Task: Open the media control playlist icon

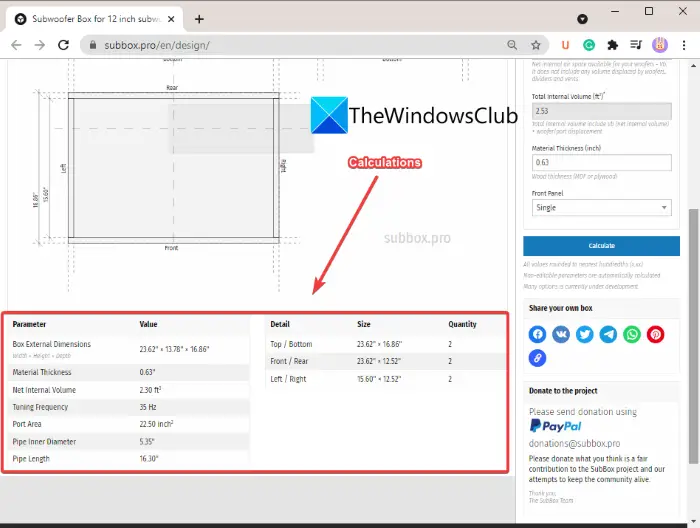Action: pos(636,45)
